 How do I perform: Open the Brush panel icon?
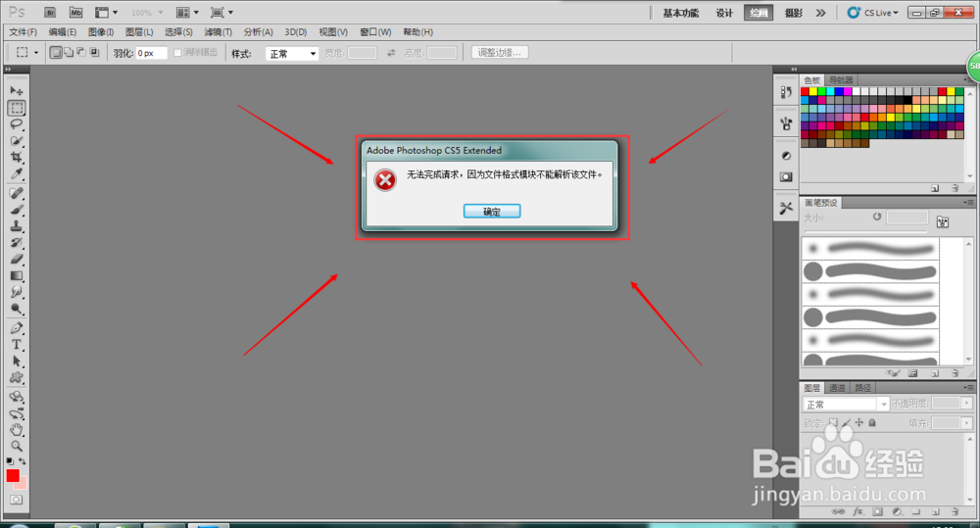pyautogui.click(x=786, y=123)
